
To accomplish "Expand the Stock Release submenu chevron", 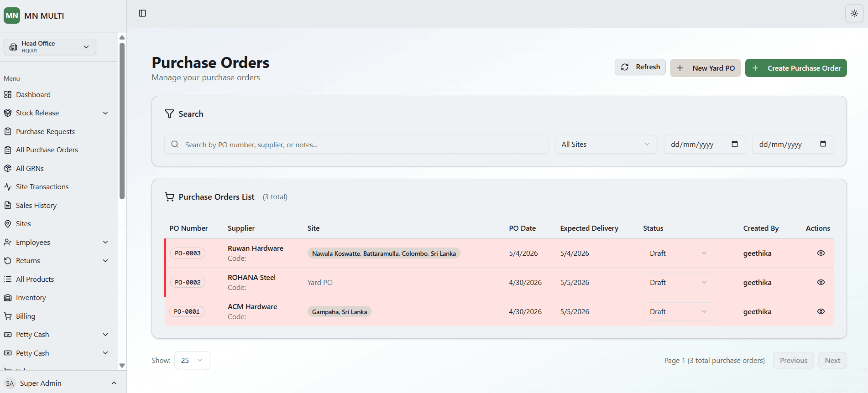I will [105, 113].
